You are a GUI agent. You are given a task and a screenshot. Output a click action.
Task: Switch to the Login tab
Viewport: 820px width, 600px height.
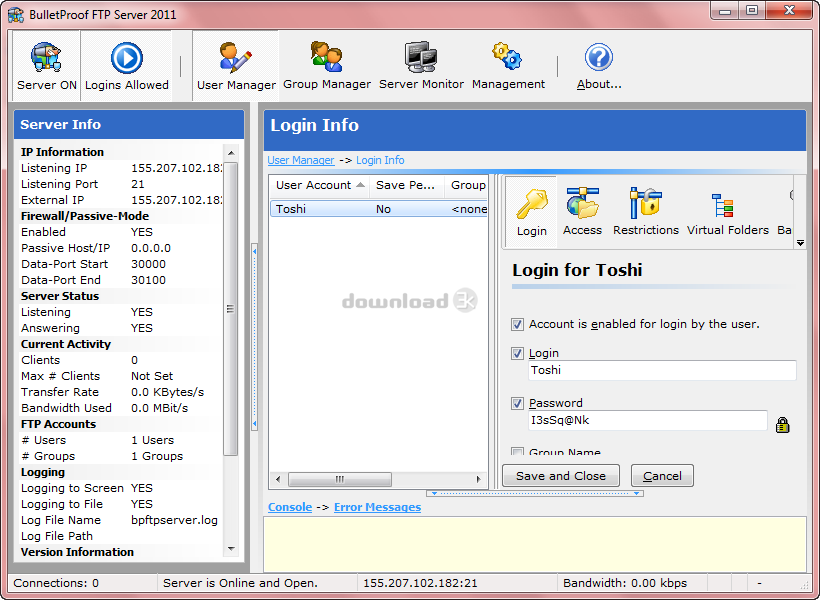click(531, 212)
